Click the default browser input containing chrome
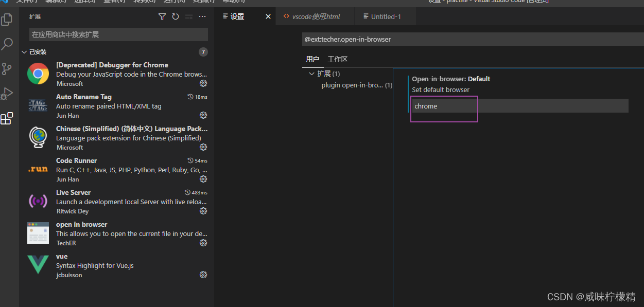Screen dimensions: 644x307 point(520,106)
